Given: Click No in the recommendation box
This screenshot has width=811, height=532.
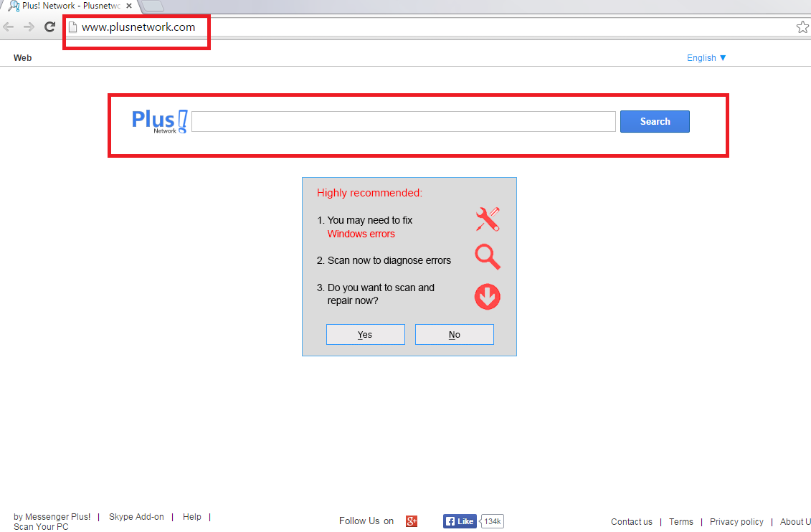Looking at the screenshot, I should (454, 335).
